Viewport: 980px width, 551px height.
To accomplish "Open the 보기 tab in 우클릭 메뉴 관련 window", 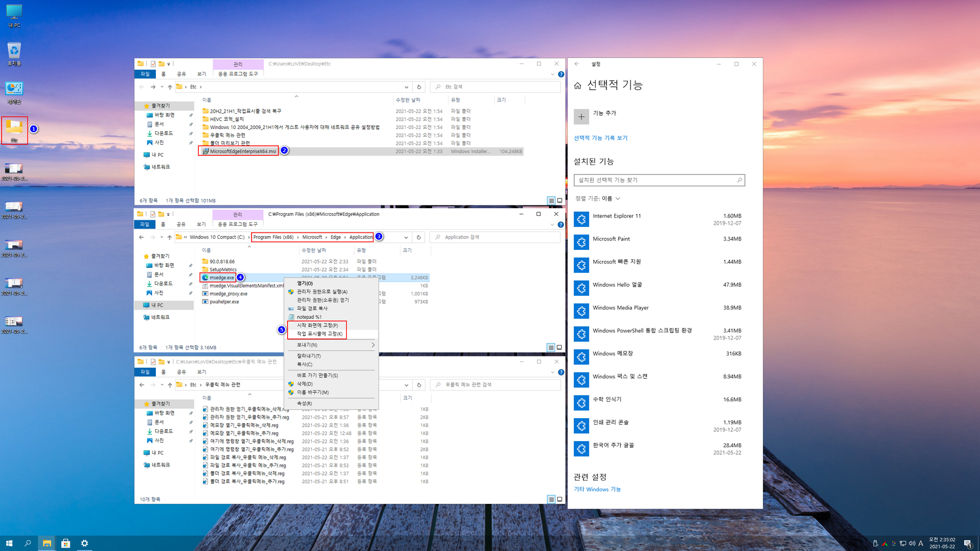I will 202,372.
